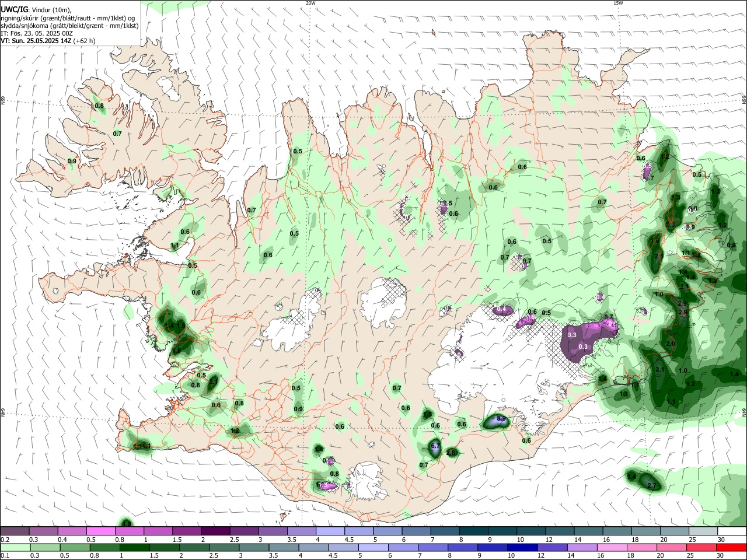The image size is (747, 560).
Task: Click the '30' label on the snow legend
Action: [721, 540]
